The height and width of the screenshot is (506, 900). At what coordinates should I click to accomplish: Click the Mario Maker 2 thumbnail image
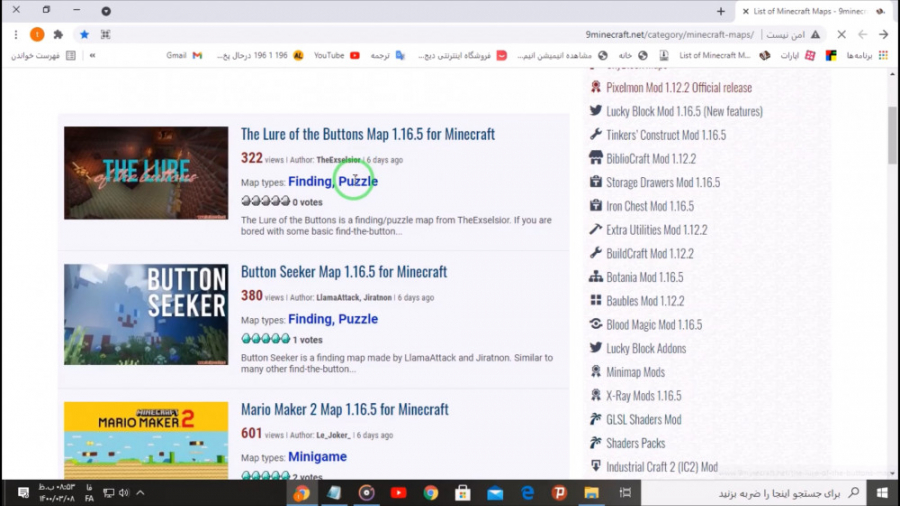click(x=146, y=441)
